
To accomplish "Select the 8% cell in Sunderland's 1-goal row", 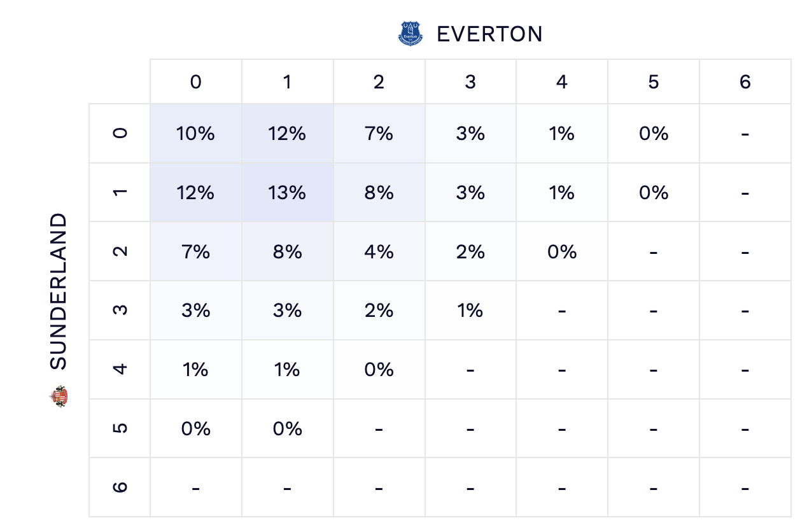I will tap(379, 193).
